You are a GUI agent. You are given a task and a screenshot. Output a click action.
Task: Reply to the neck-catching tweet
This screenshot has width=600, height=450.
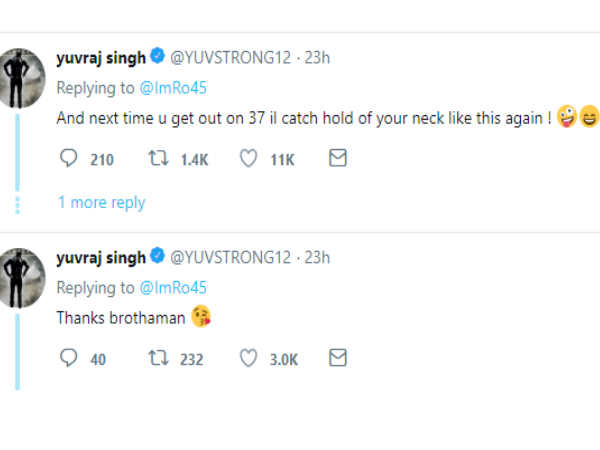coord(69,159)
